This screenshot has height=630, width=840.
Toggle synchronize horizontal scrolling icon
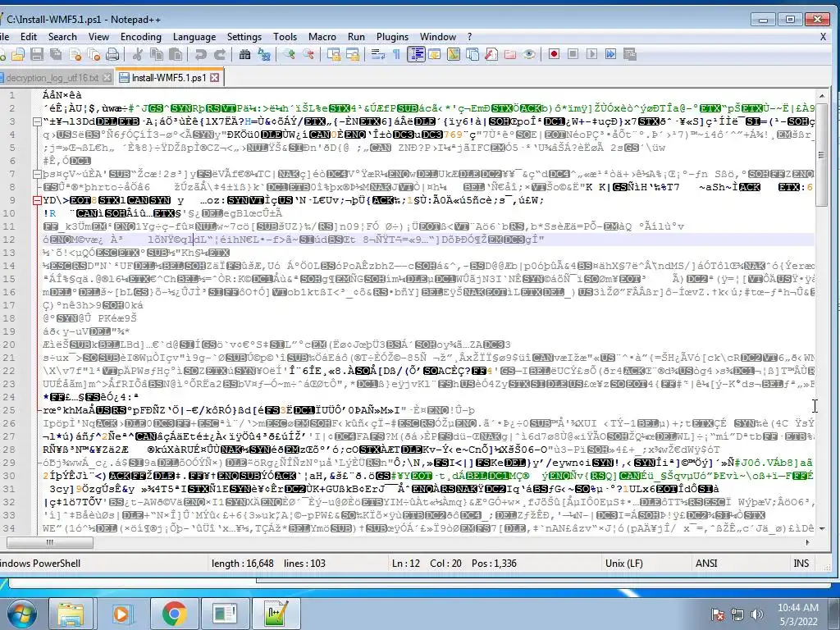(353, 54)
